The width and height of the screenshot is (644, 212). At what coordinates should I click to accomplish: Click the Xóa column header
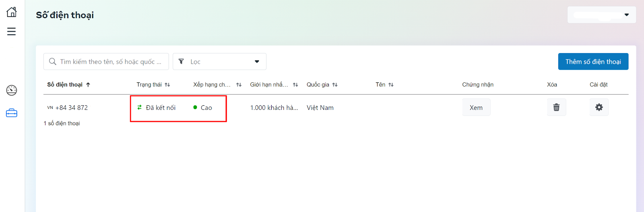click(x=552, y=84)
